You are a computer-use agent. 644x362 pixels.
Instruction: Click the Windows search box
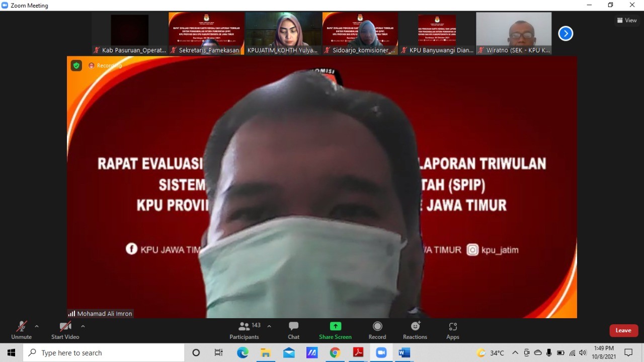click(104, 353)
